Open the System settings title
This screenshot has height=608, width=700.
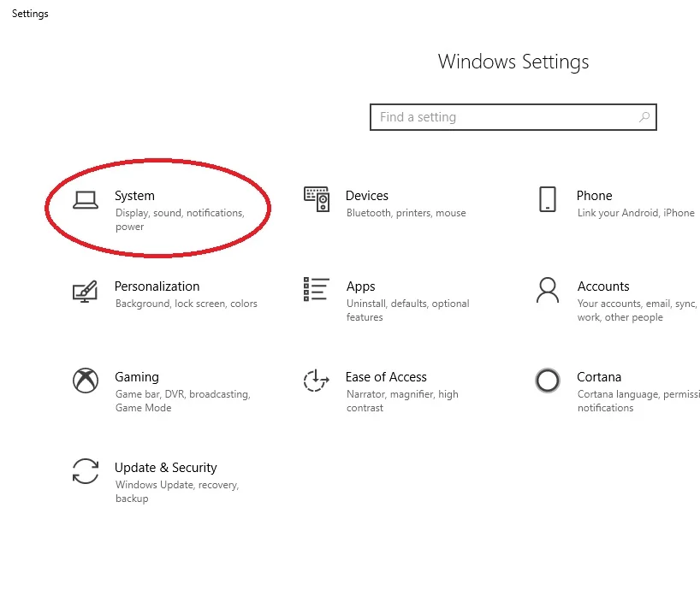tap(134, 196)
